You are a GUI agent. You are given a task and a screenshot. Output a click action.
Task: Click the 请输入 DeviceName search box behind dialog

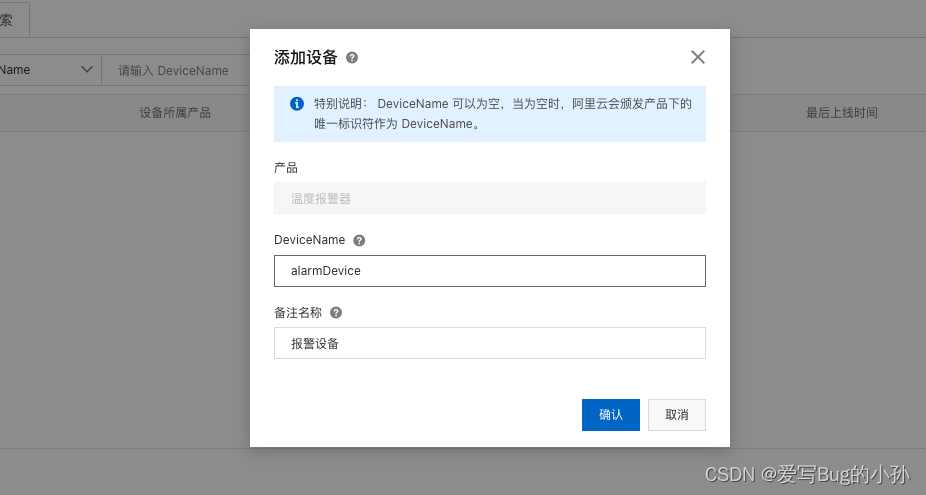176,70
